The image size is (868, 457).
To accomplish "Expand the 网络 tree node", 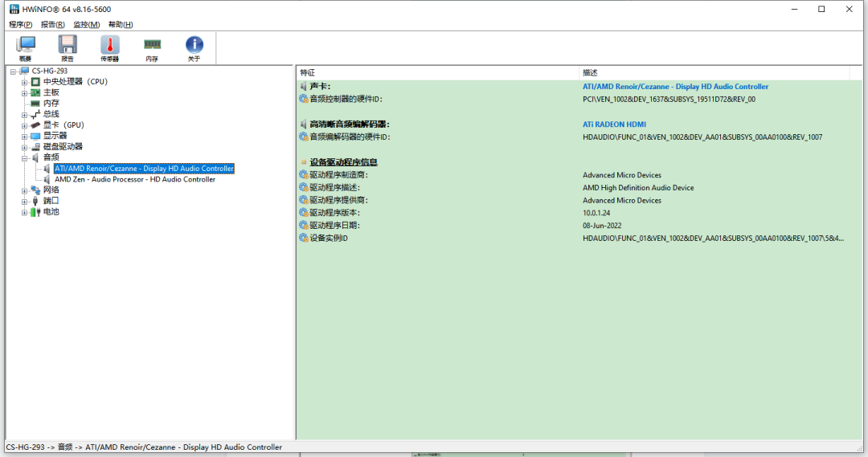I will [x=24, y=190].
